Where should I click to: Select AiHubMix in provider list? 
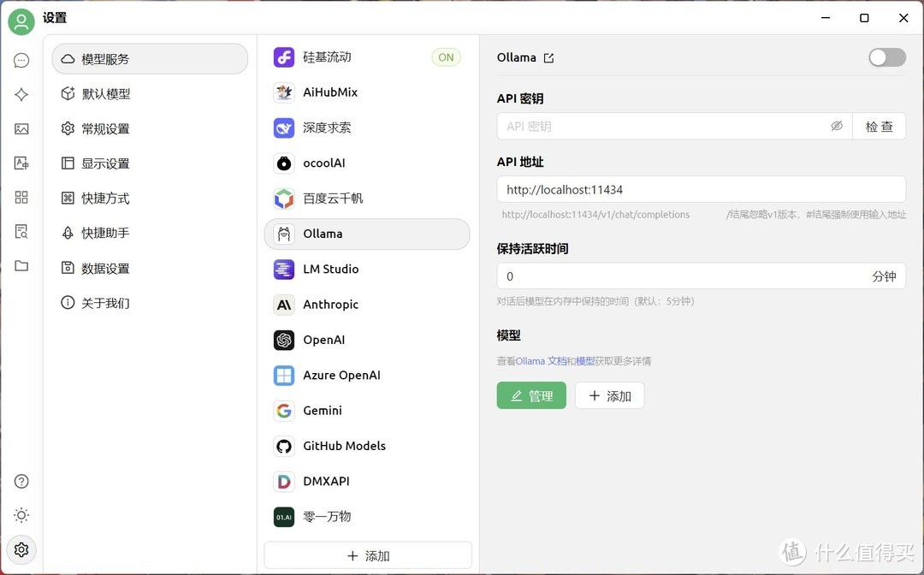pos(367,92)
